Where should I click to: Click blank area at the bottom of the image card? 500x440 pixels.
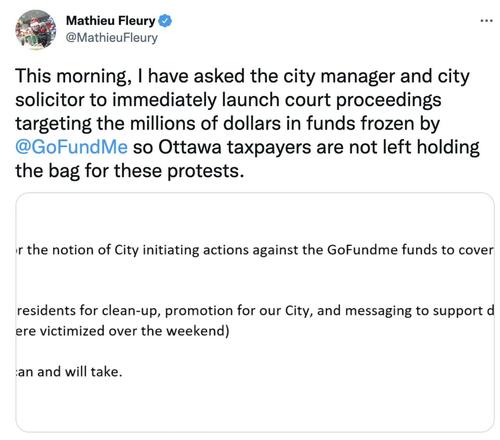pos(255,407)
